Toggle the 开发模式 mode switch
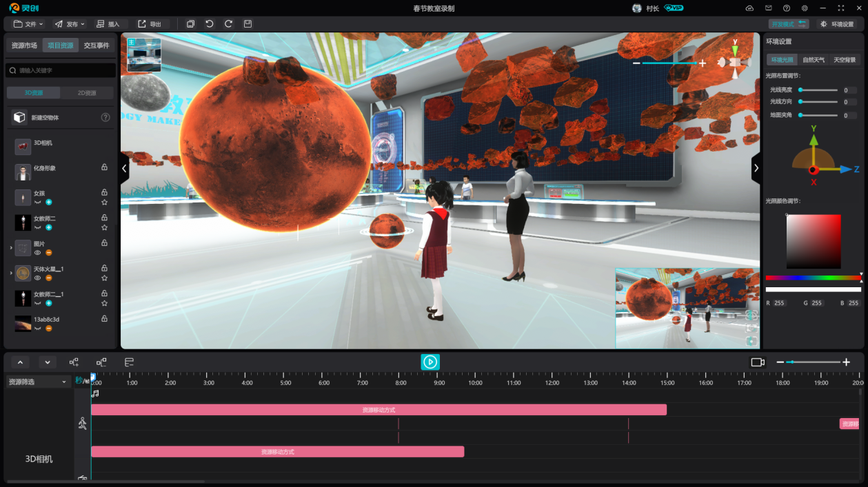Screen dimensions: 868x487 (x=789, y=24)
